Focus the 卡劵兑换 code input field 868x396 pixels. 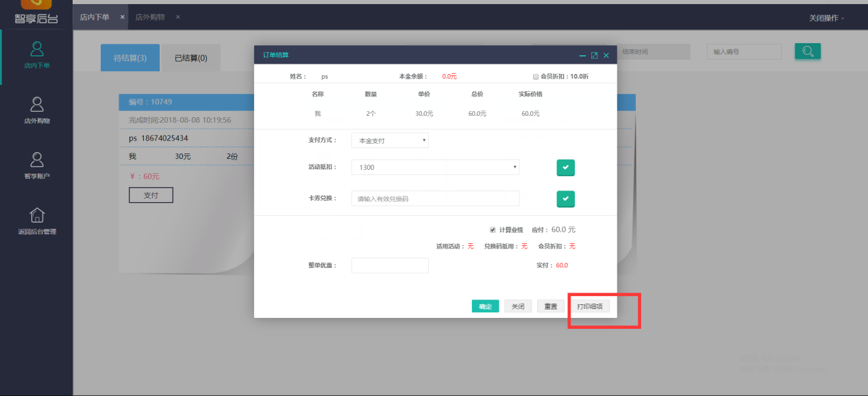tap(435, 199)
